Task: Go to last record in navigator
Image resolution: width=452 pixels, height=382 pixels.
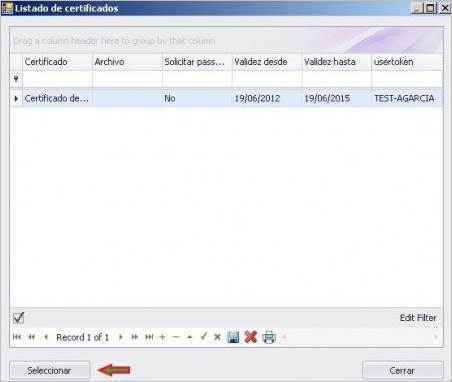Action: point(149,337)
